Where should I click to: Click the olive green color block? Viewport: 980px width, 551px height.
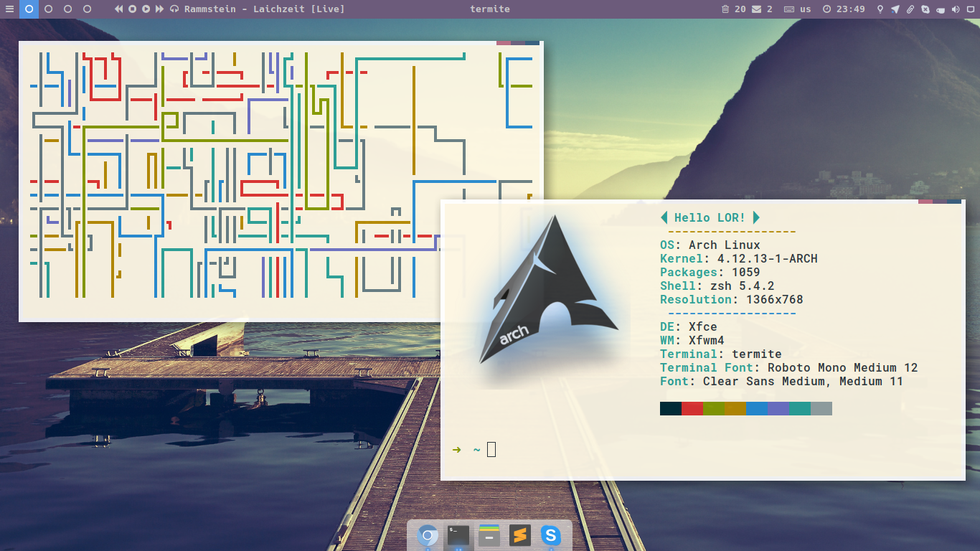714,408
